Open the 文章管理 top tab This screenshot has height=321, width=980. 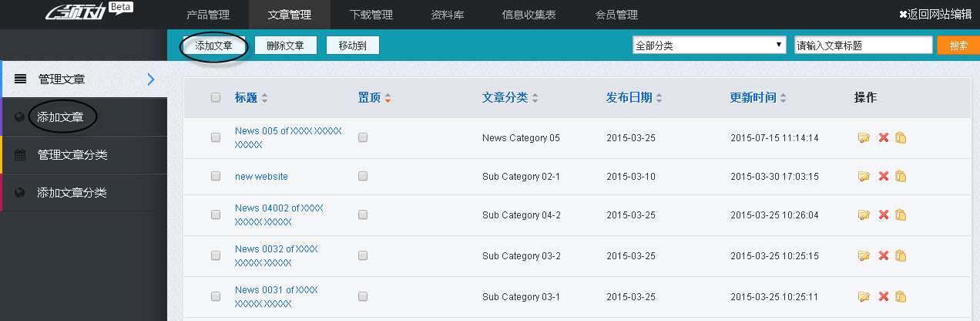coord(290,14)
